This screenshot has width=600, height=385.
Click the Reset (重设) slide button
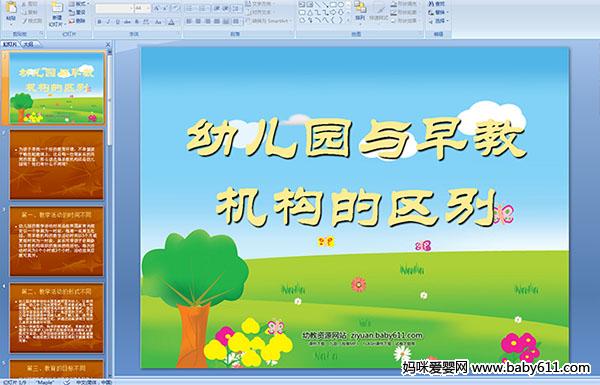coord(78,13)
